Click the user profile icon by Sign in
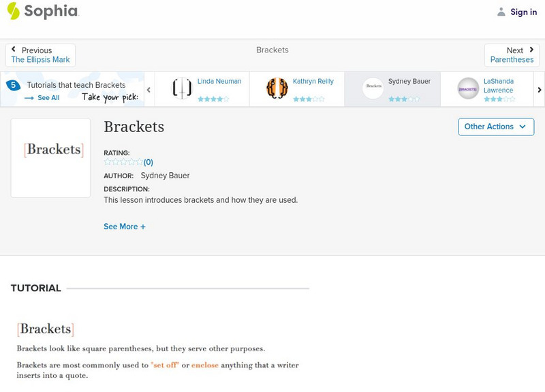This screenshot has height=392, width=545. pyautogui.click(x=501, y=12)
